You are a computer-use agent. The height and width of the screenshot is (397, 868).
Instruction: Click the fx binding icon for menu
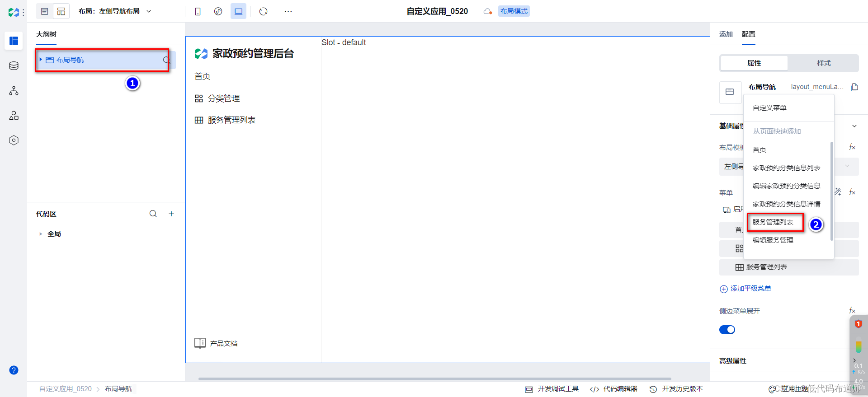pos(852,192)
